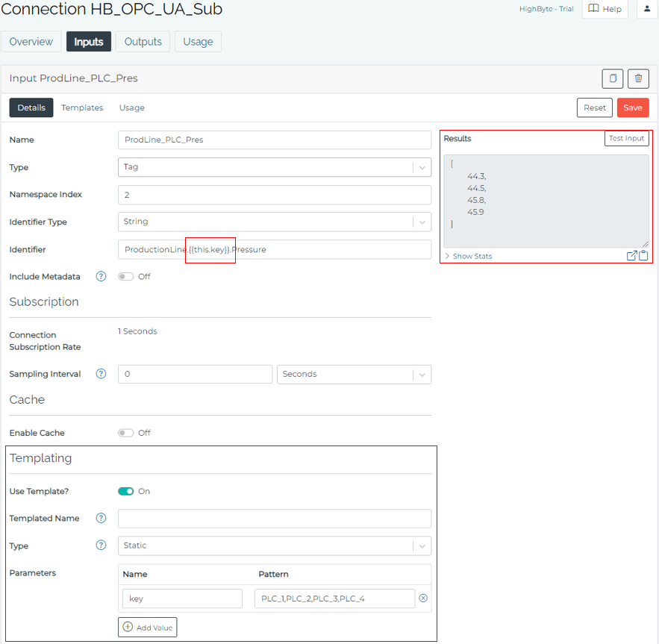Open help tooltip for Include Metadata
659x644 pixels.
point(101,277)
